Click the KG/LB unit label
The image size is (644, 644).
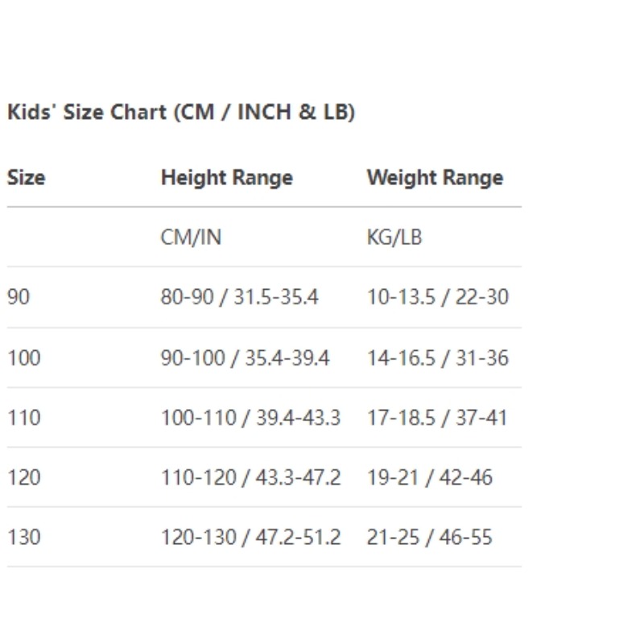click(x=394, y=237)
